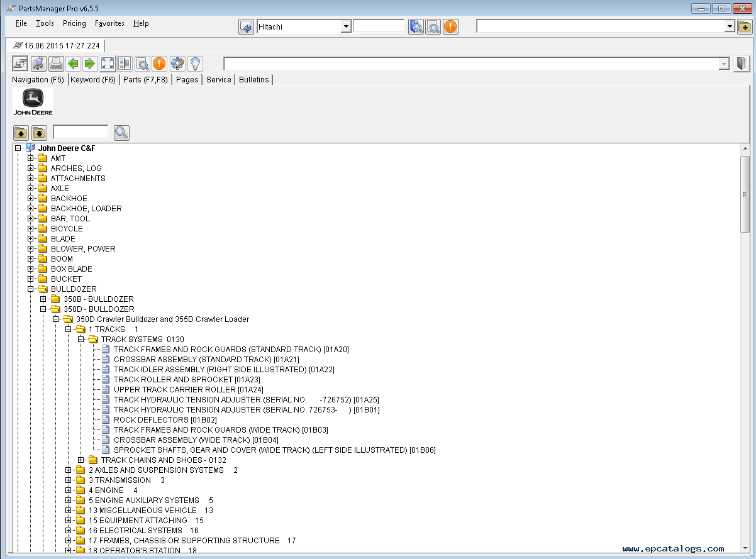Screen dimensions: 756x559
Task: Select TRACK FRAMES AND ROCK GUARDS (WIDE TRACK) [01B03]
Action: 221,430
